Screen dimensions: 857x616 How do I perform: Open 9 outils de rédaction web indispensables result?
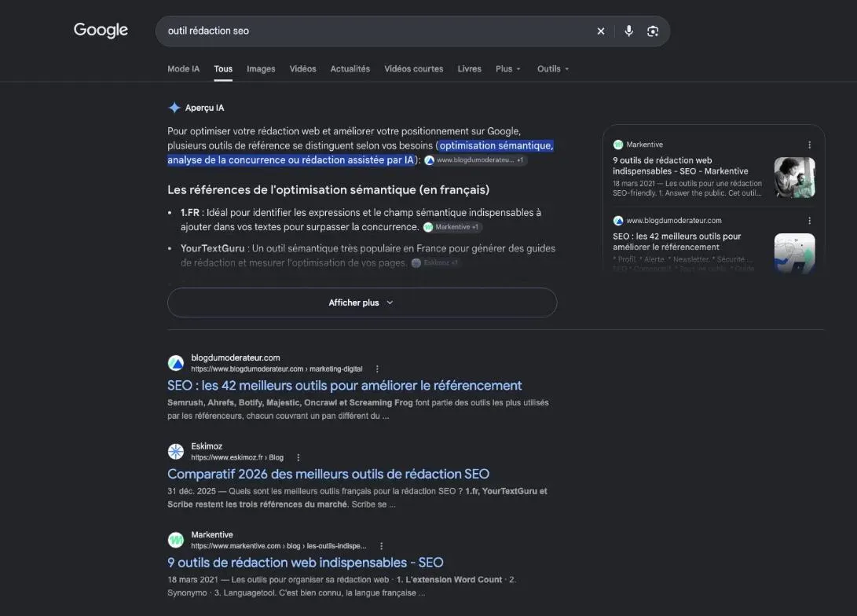[305, 563]
